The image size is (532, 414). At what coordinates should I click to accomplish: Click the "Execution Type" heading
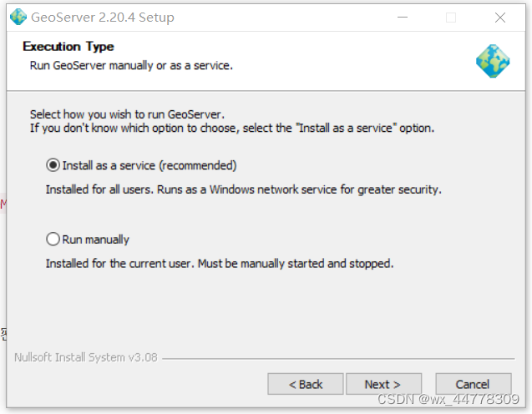point(68,47)
